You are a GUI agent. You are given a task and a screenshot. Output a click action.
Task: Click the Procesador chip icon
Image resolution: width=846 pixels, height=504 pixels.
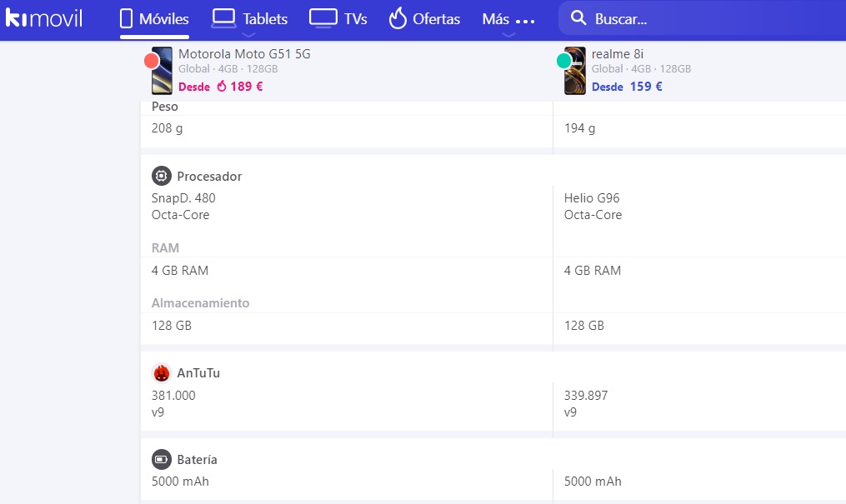(x=162, y=177)
